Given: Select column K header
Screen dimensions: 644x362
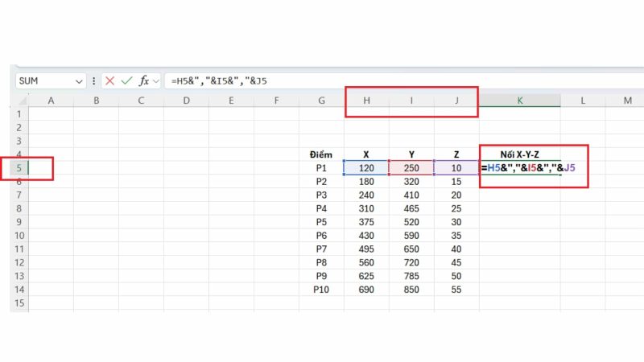Looking at the screenshot, I should pyautogui.click(x=520, y=101).
